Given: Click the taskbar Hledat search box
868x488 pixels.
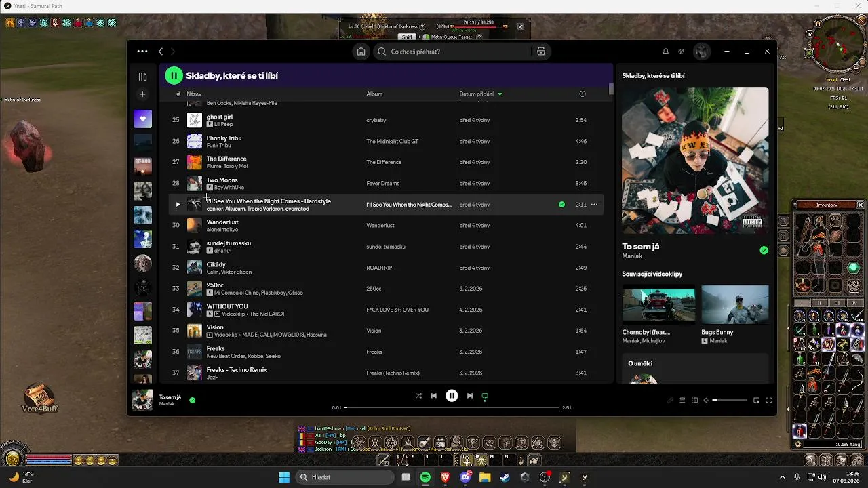Looking at the screenshot, I should pyautogui.click(x=344, y=477).
